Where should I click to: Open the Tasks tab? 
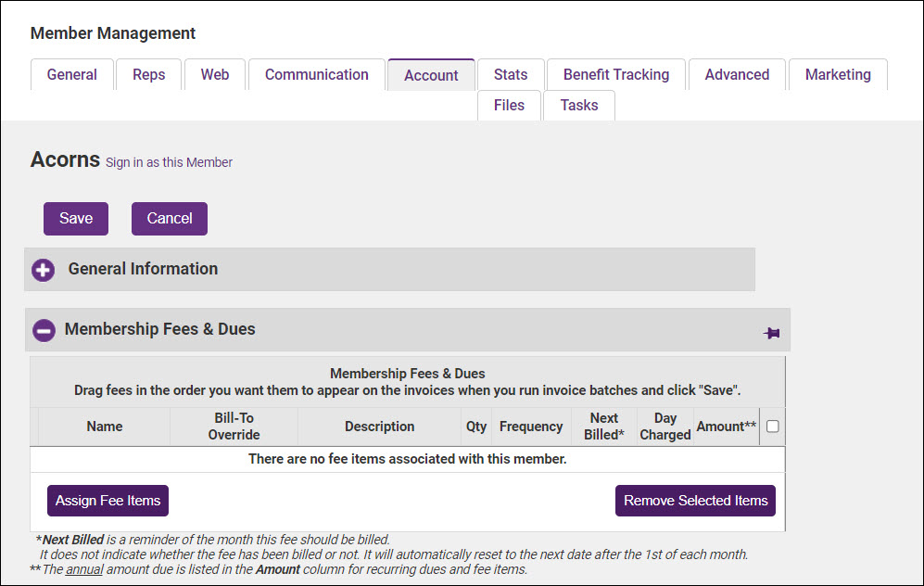pos(578,106)
